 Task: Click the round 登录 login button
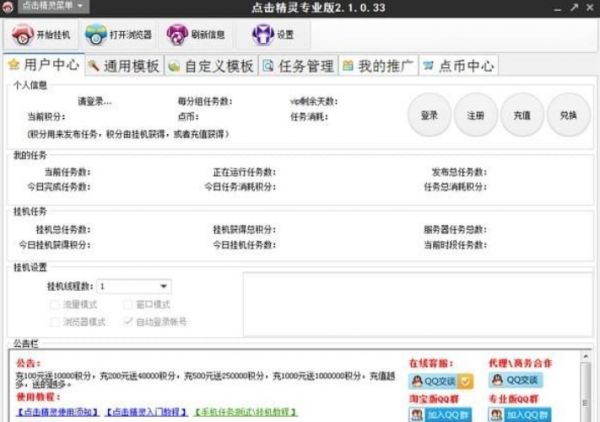point(429,115)
